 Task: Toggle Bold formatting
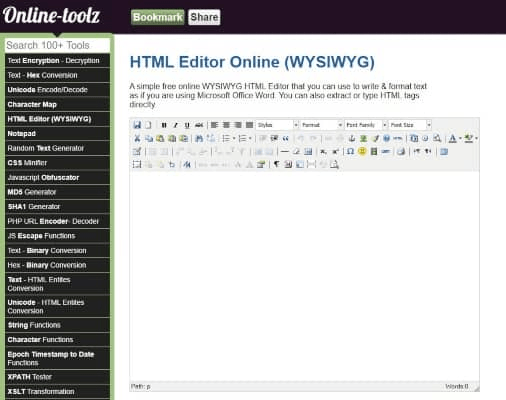164,125
